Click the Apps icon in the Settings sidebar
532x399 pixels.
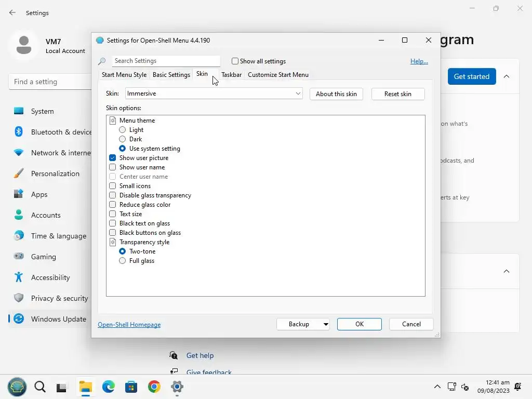click(19, 194)
